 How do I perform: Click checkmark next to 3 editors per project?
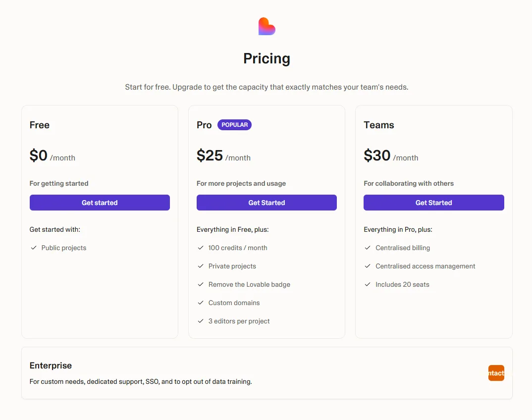201,321
